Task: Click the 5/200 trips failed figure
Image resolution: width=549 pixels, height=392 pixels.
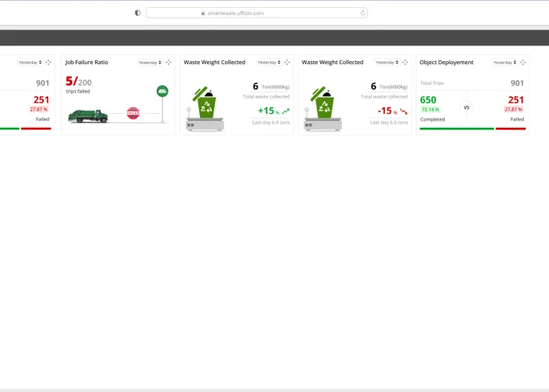Action: (x=78, y=82)
